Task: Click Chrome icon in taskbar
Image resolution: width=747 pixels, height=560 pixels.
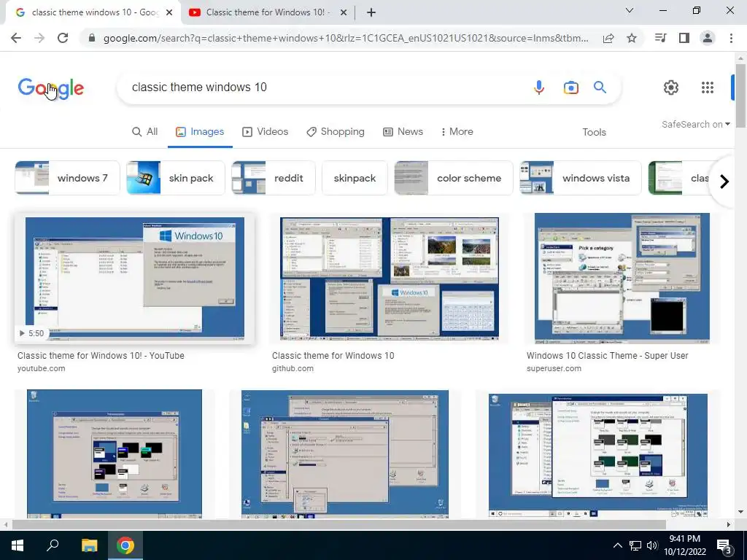Action: click(x=125, y=545)
